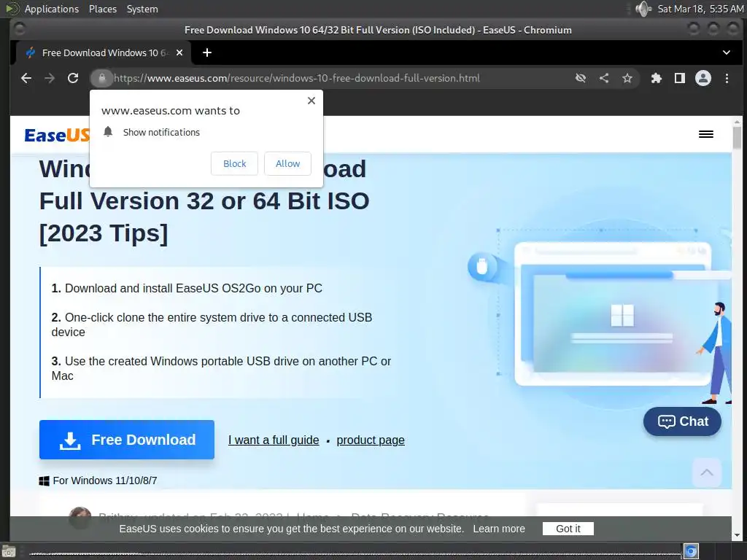747x560 pixels.
Task: Go back to the previous page
Action: [x=26, y=78]
